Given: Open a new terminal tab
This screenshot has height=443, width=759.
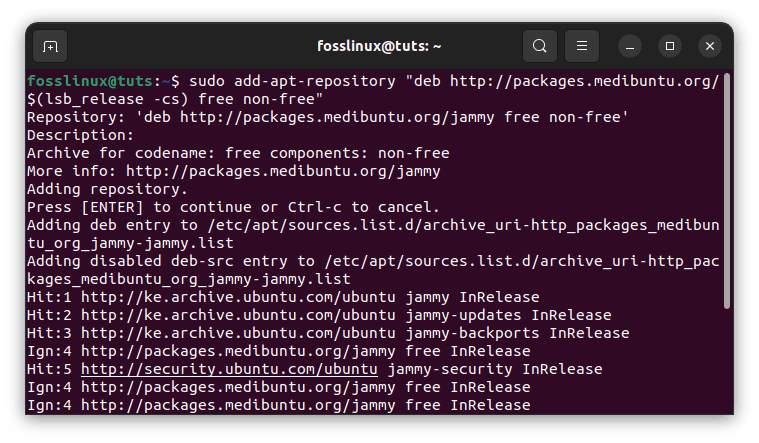Looking at the screenshot, I should [x=50, y=46].
